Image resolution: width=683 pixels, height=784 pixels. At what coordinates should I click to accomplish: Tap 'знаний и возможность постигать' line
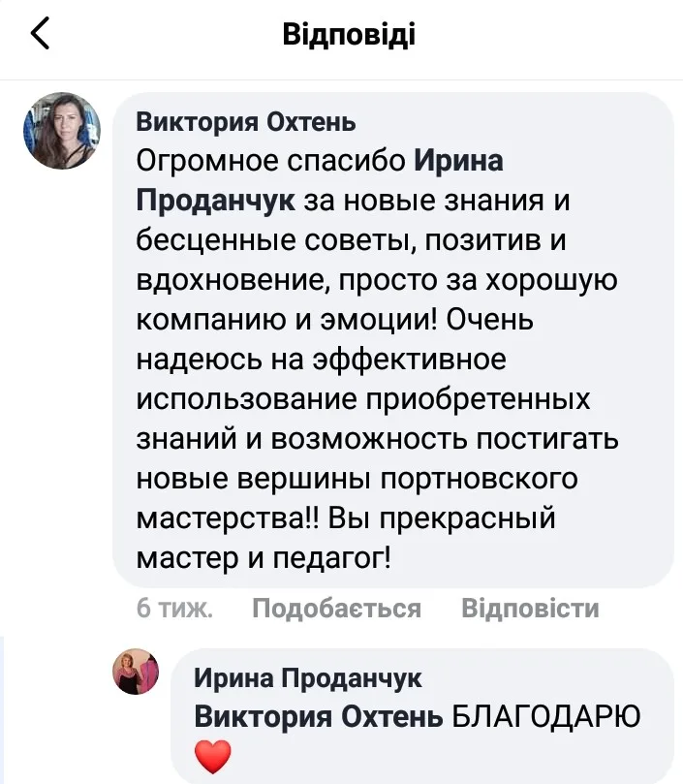click(378, 438)
